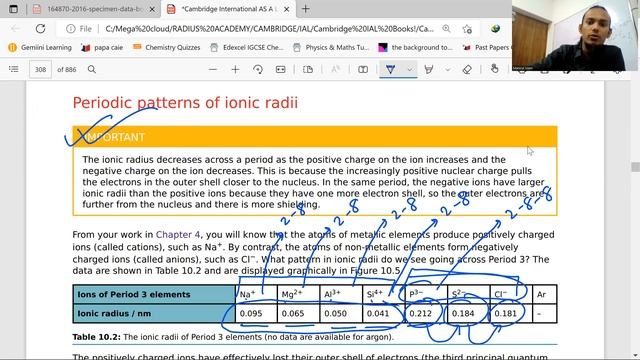
Task: Toggle the touch draw hand tool
Action: [494, 69]
